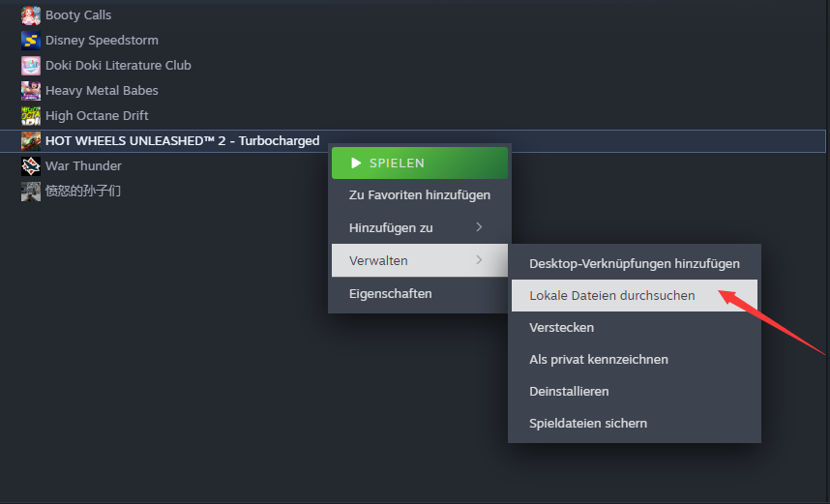Choose Zu Favoriten hinzufügen
The height and width of the screenshot is (504, 830).
(420, 195)
